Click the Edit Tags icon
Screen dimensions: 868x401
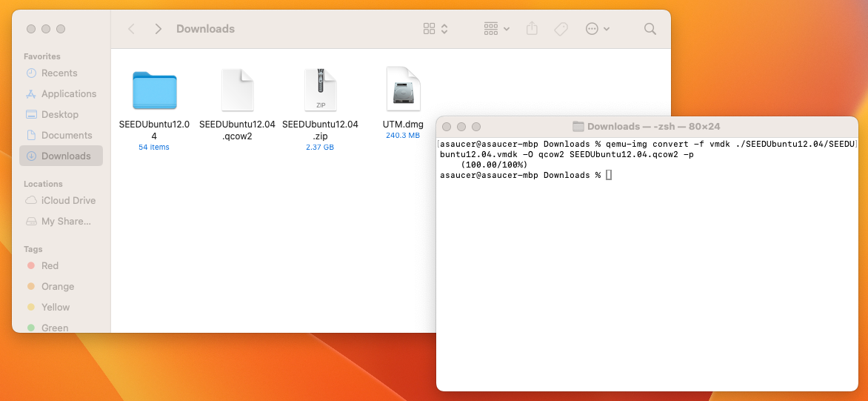pyautogui.click(x=561, y=29)
